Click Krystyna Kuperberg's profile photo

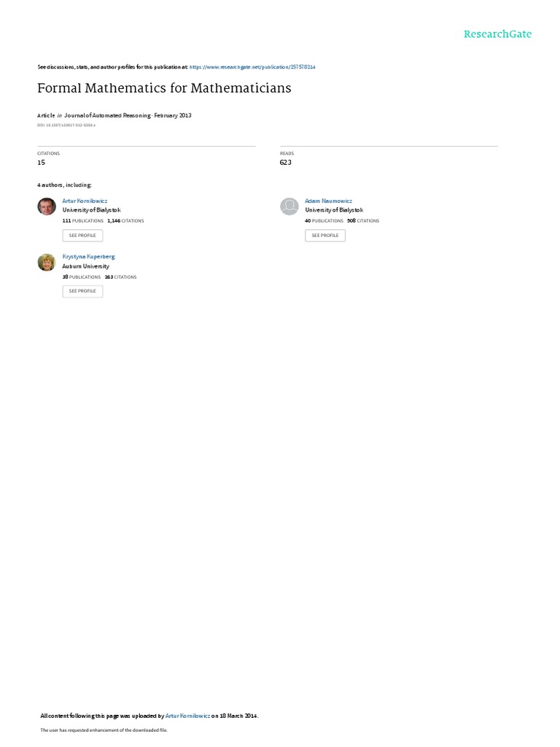point(47,262)
